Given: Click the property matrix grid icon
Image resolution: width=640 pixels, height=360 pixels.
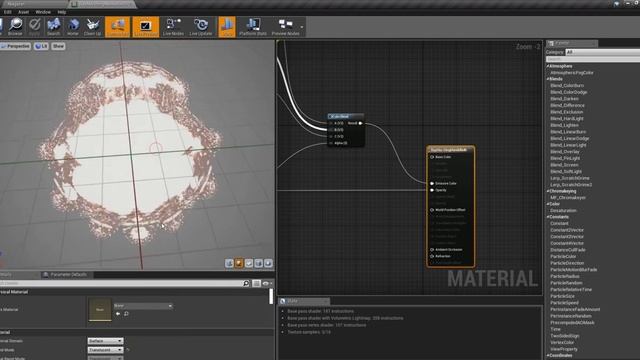Looking at the screenshot, I should 256,283.
